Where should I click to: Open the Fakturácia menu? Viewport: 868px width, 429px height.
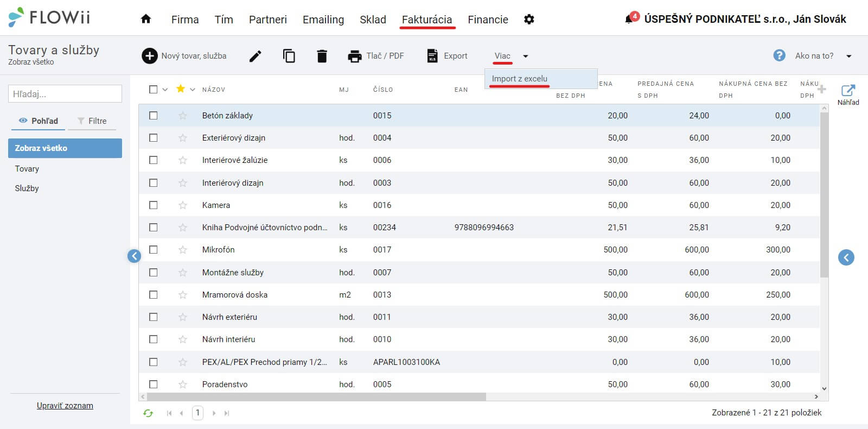[x=427, y=20]
